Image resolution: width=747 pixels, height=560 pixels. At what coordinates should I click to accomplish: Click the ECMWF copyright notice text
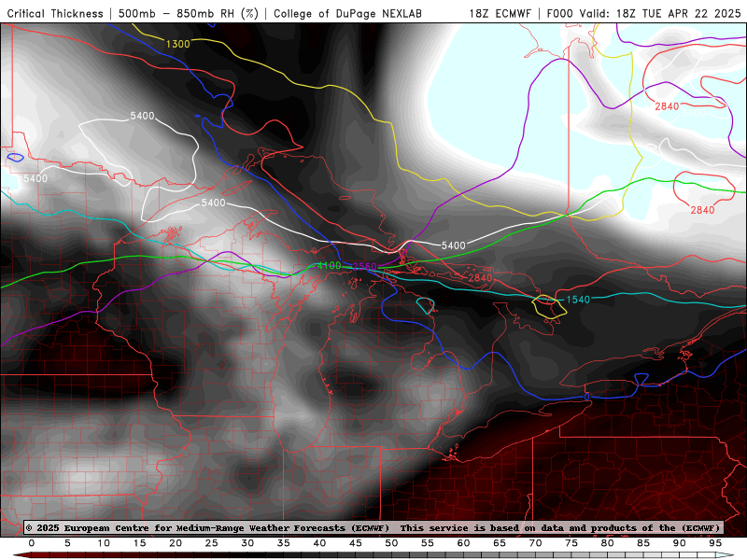pos(373,527)
